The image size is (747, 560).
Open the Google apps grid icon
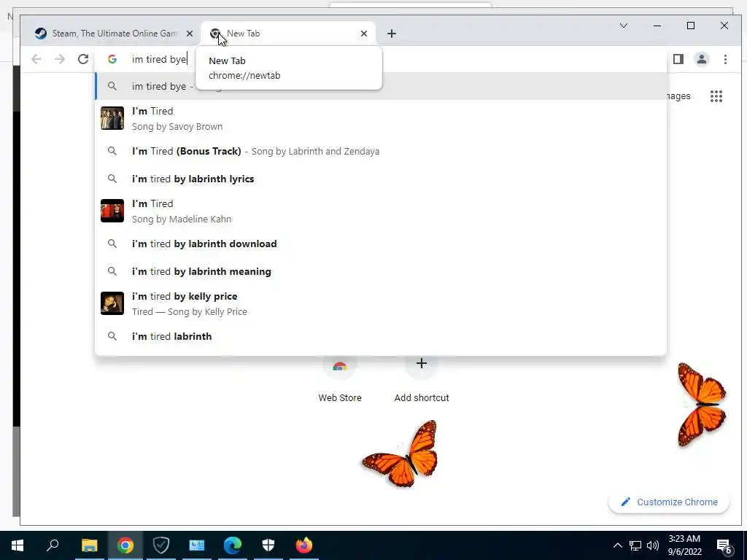(x=716, y=96)
